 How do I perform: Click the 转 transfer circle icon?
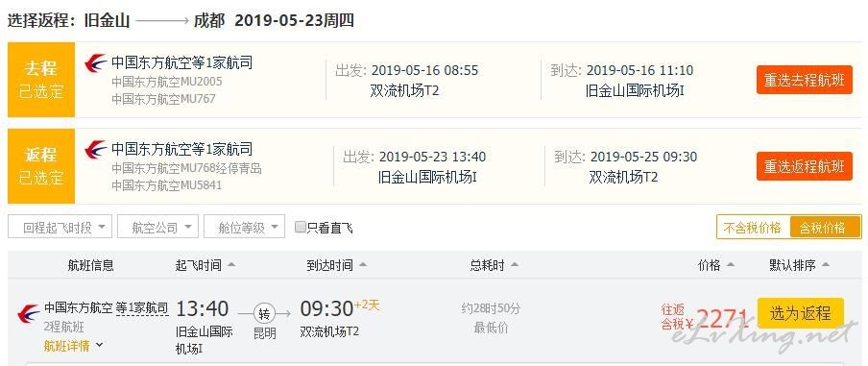click(x=264, y=314)
